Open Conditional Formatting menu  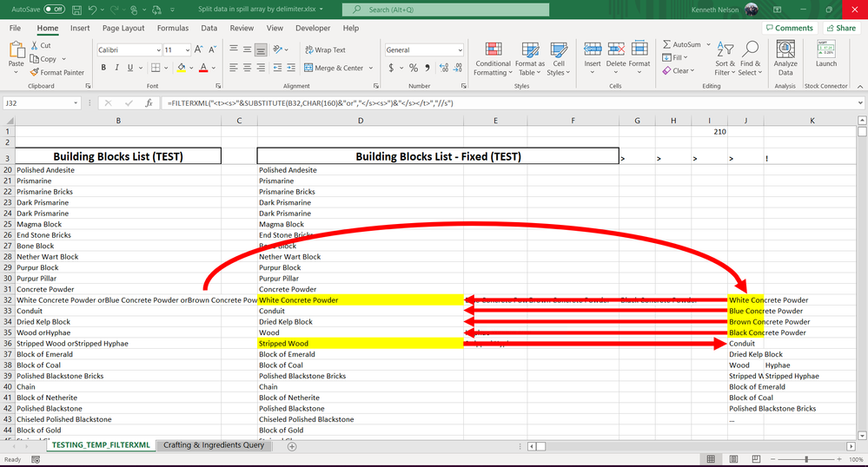click(493, 59)
